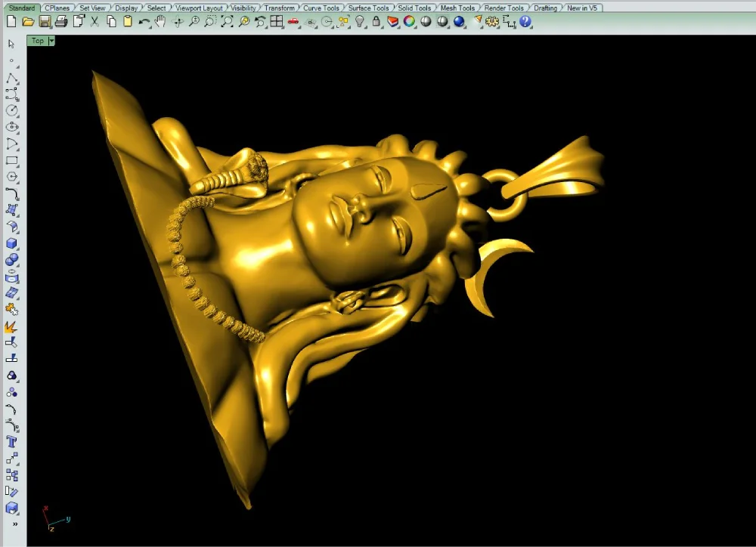
Task: Click the Boolean Union spheres icon
Action: click(11, 260)
